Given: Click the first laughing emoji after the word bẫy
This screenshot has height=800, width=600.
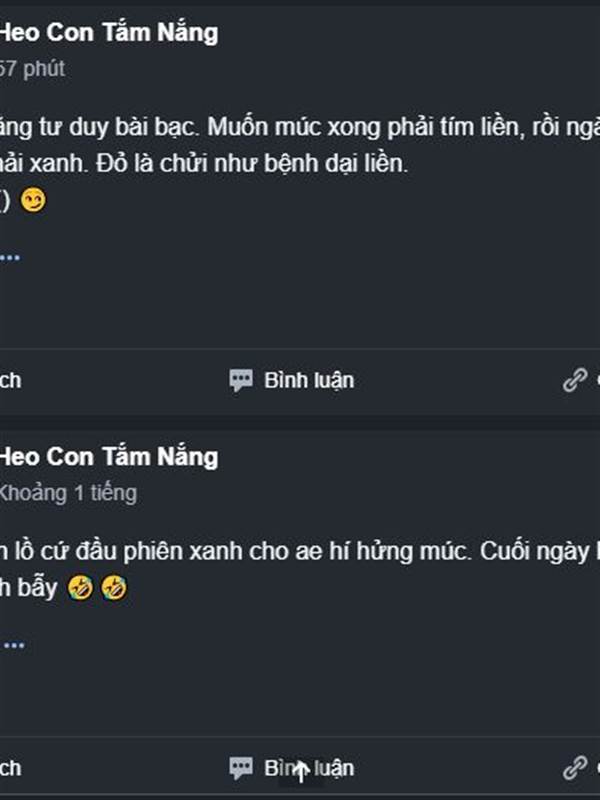Looking at the screenshot, I should pyautogui.click(x=81, y=588).
